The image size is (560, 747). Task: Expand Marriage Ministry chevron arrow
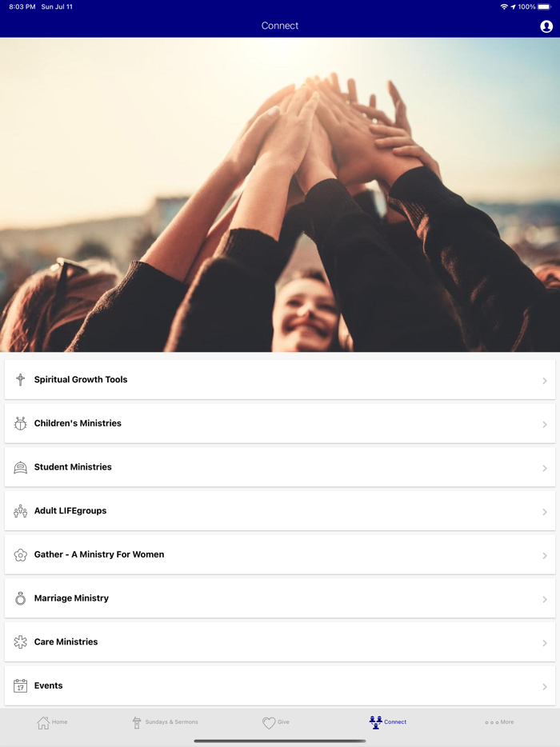(544, 599)
